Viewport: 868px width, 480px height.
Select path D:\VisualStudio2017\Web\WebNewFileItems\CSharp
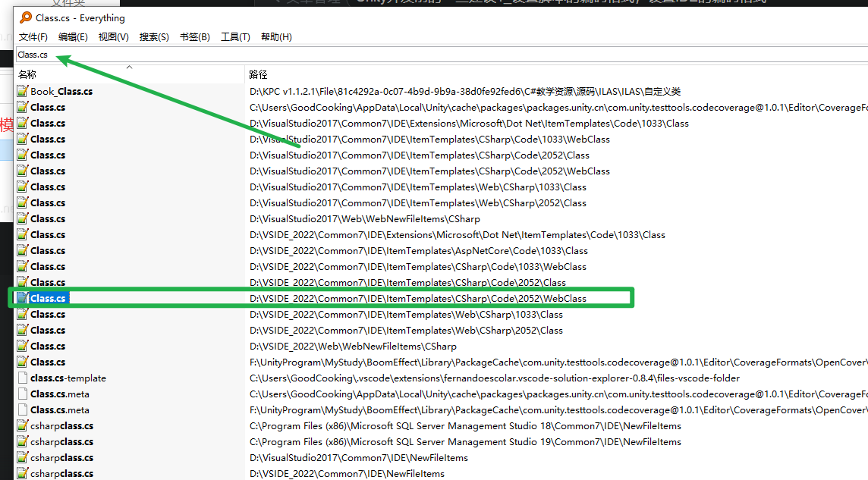(365, 219)
